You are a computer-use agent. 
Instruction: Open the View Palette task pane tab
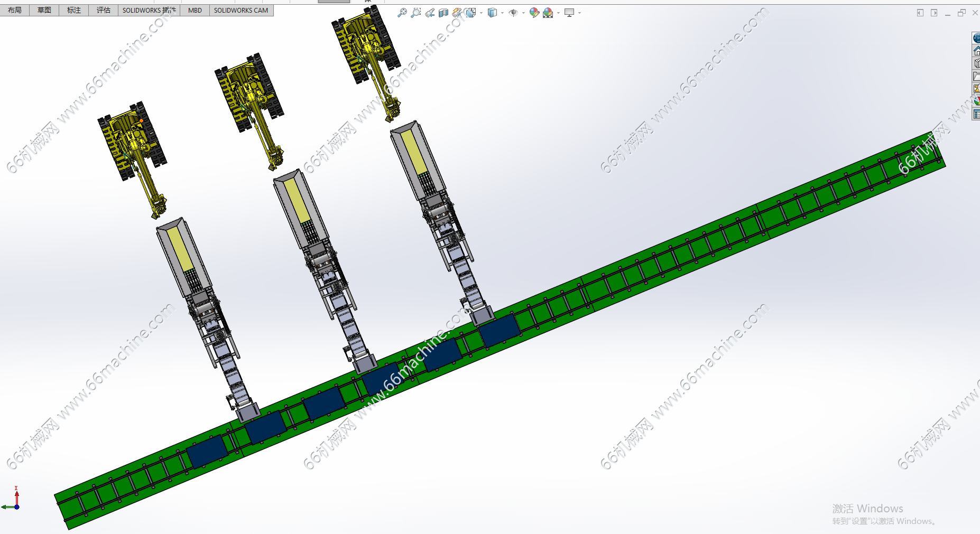click(x=976, y=89)
